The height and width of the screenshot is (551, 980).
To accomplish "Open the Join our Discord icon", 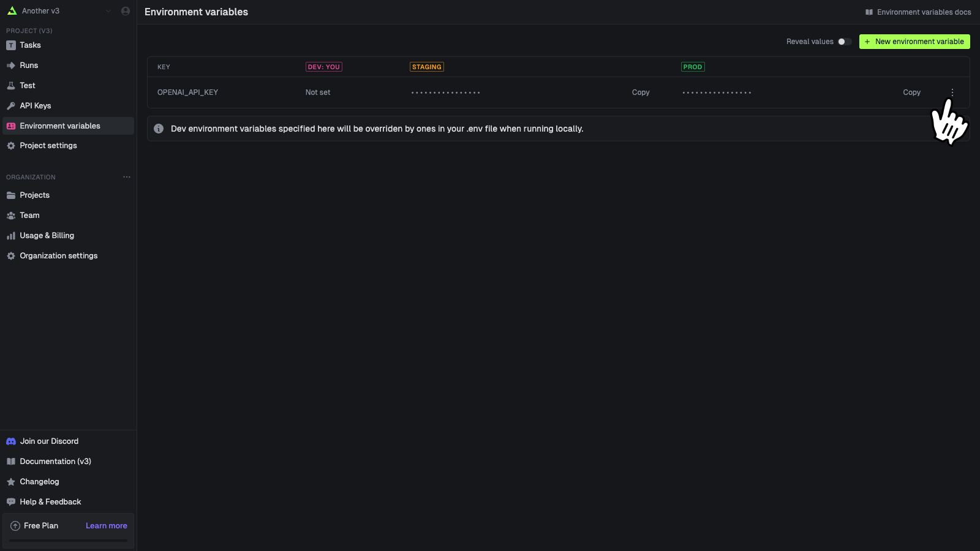I will click(10, 441).
